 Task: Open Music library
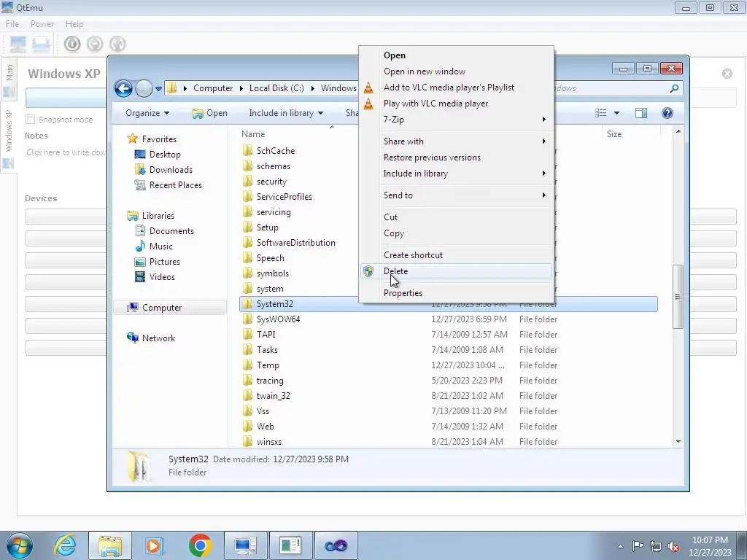coord(161,246)
